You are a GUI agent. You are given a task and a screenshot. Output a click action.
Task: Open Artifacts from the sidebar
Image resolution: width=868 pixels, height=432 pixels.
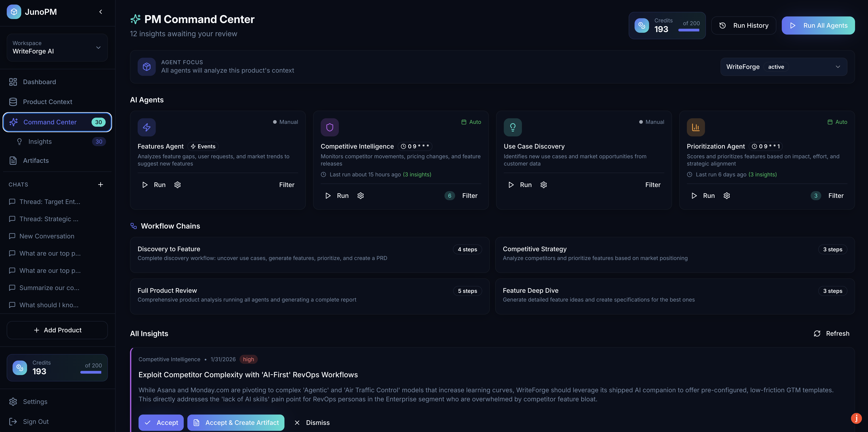point(36,161)
